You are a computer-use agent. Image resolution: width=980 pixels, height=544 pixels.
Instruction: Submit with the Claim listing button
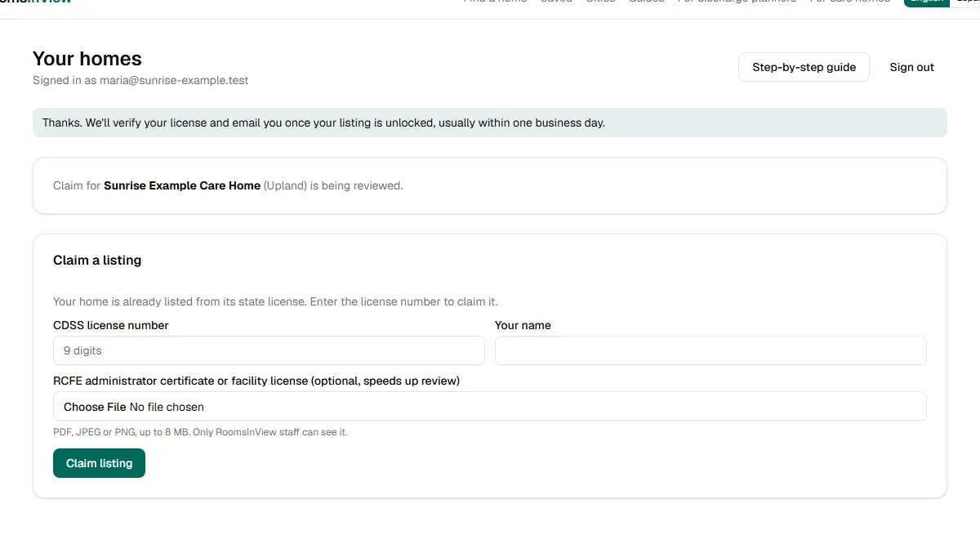point(99,463)
